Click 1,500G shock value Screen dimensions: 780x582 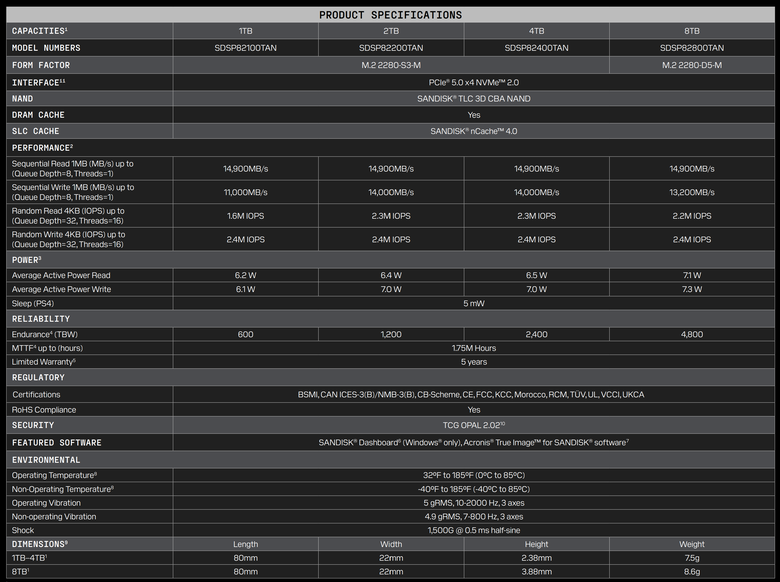(x=474, y=530)
